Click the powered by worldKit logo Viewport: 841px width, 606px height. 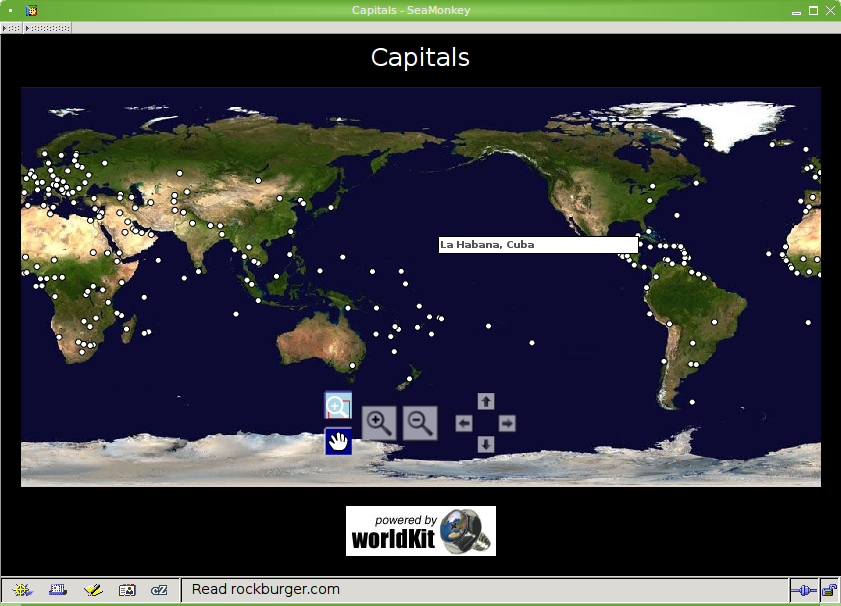420,531
